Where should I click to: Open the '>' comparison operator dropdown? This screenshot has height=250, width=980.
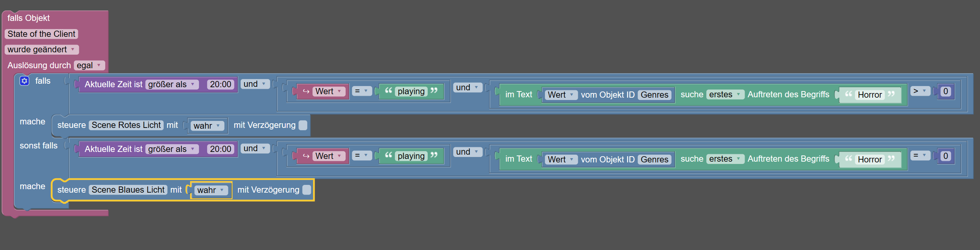[920, 91]
